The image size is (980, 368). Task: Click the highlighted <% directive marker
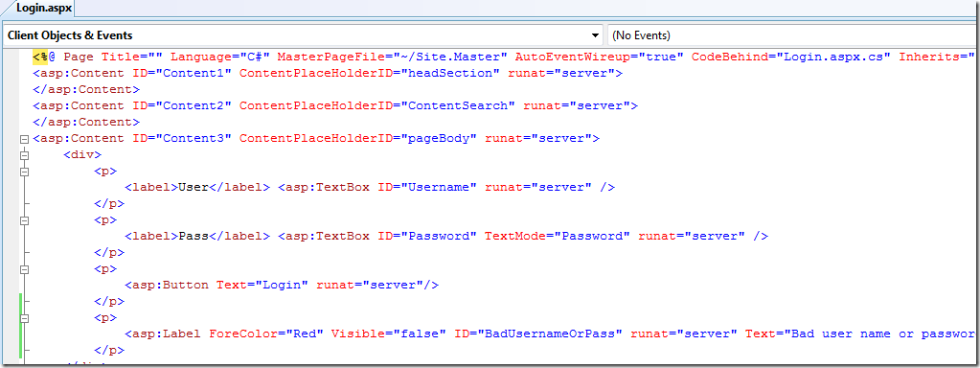pos(40,57)
